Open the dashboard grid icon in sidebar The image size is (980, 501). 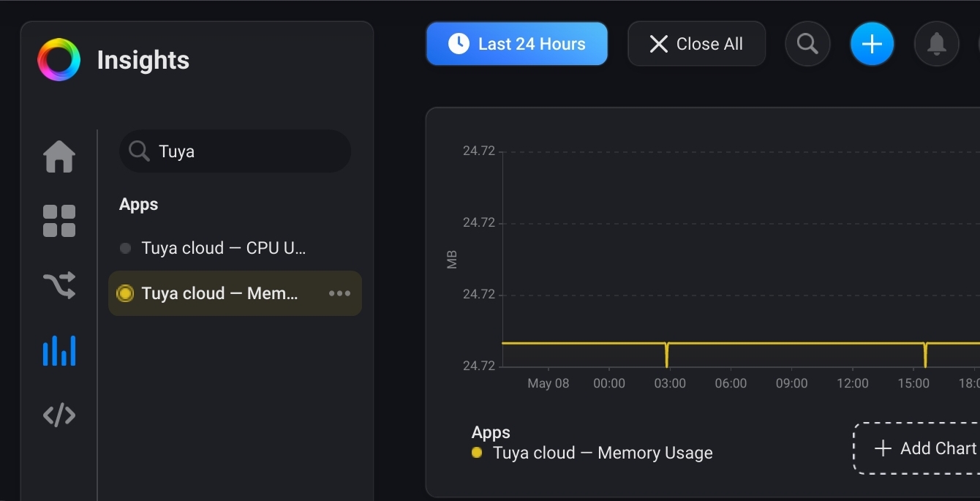pyautogui.click(x=59, y=221)
